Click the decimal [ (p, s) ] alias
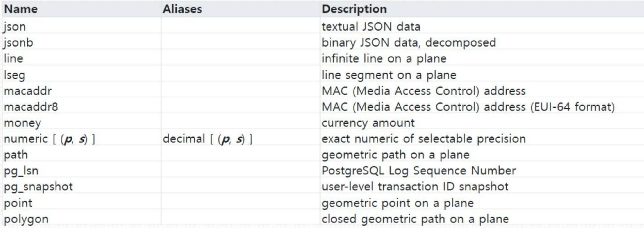 click(207, 139)
